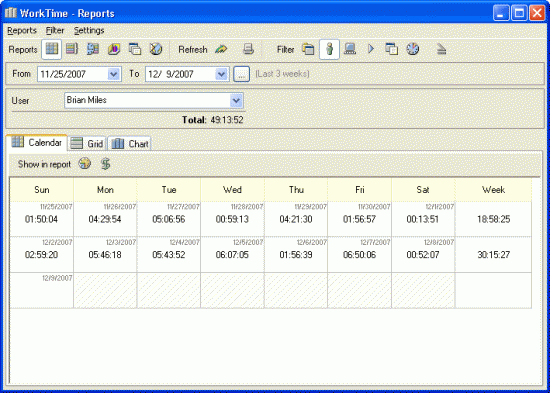Click the 12/9/2007 calendar cell
The width and height of the screenshot is (550, 393).
(x=42, y=291)
